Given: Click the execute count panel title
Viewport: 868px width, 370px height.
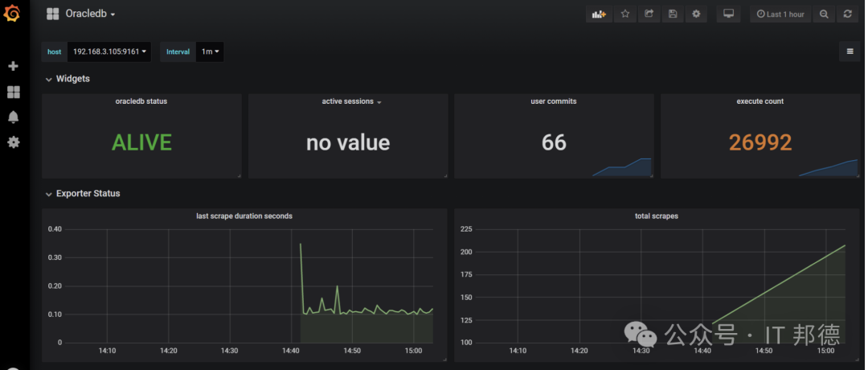Looking at the screenshot, I should [x=760, y=101].
